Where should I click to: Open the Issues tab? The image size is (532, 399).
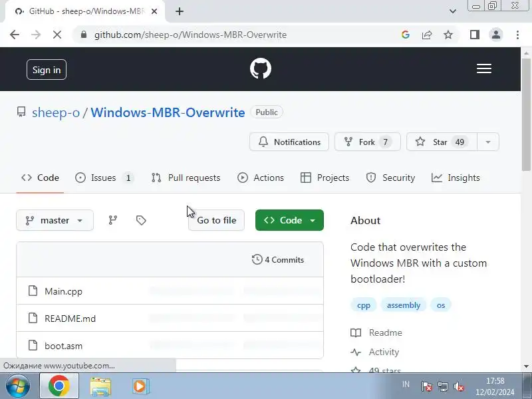tap(104, 178)
